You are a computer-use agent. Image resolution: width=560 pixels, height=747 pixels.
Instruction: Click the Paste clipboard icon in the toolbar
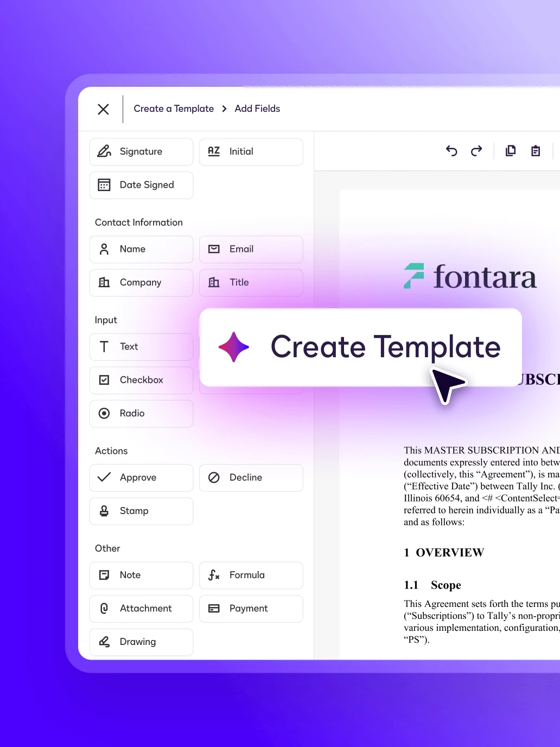(x=536, y=151)
